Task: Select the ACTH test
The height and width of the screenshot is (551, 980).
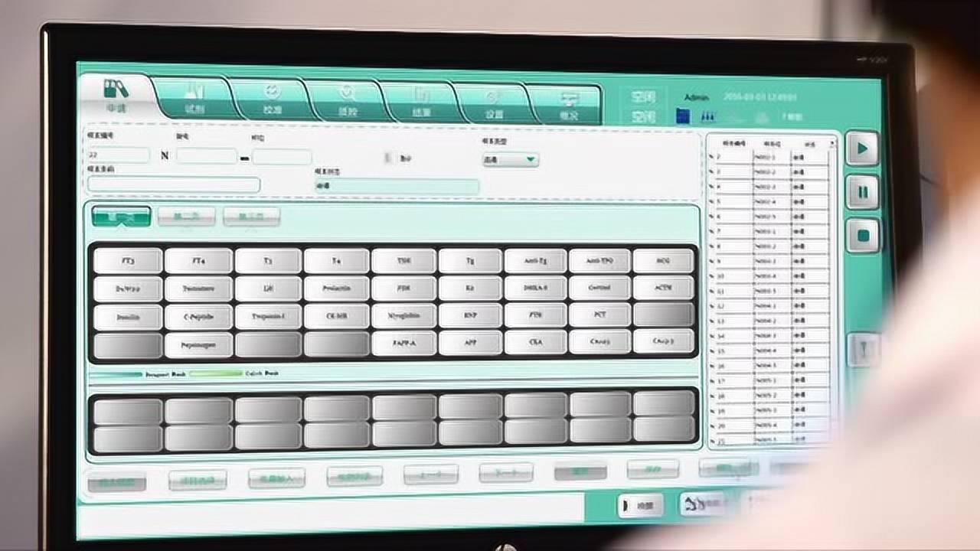Action: coord(664,288)
